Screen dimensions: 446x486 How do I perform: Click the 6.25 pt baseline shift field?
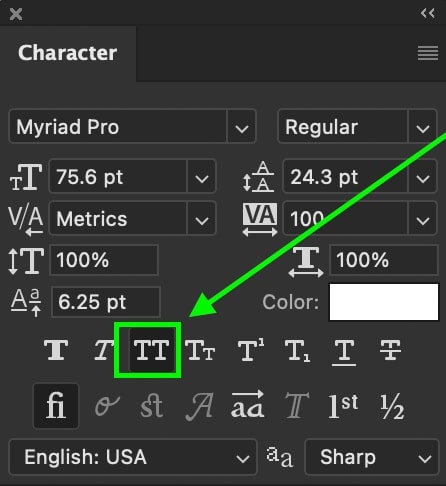click(x=106, y=302)
